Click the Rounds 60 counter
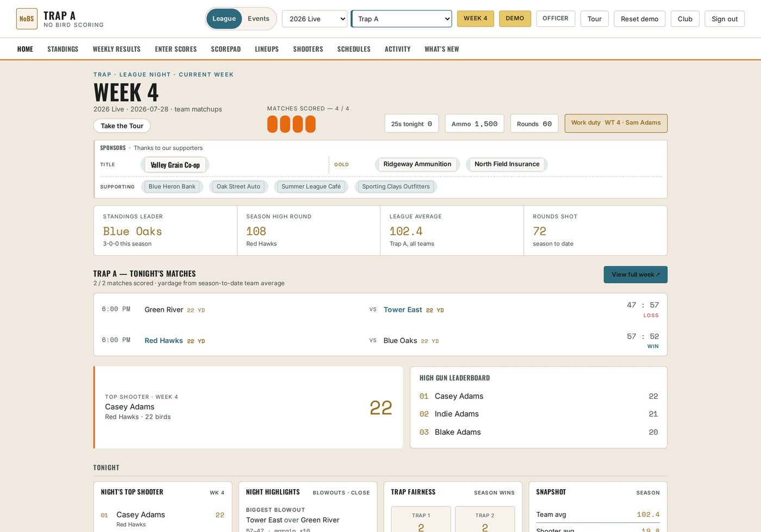 pyautogui.click(x=534, y=123)
